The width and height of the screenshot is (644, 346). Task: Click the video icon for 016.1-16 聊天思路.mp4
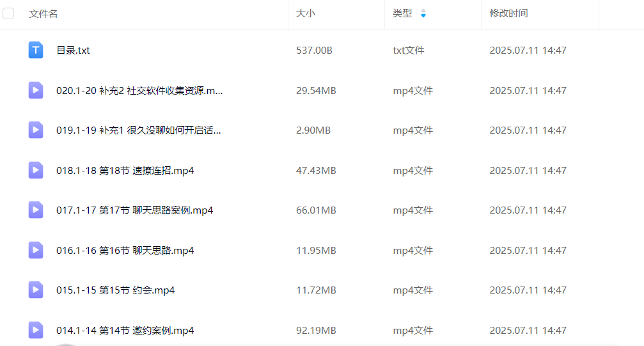tap(36, 250)
